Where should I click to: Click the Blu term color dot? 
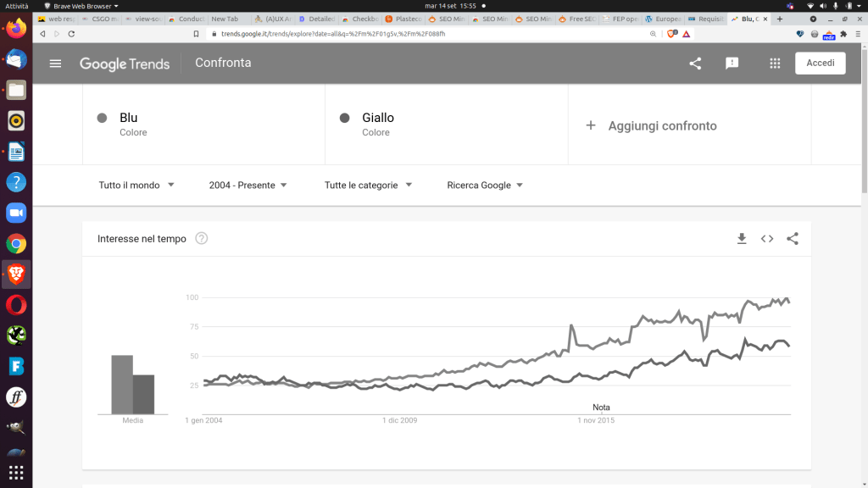point(103,118)
